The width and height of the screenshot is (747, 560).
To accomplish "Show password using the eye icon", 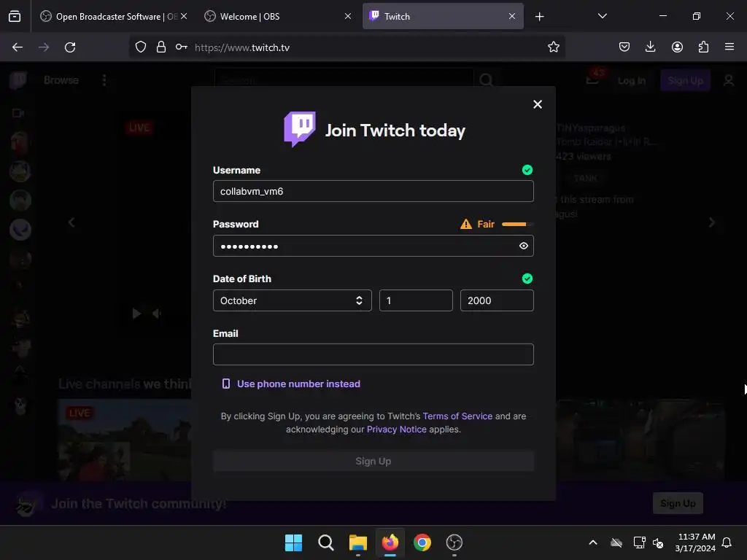I will click(524, 246).
